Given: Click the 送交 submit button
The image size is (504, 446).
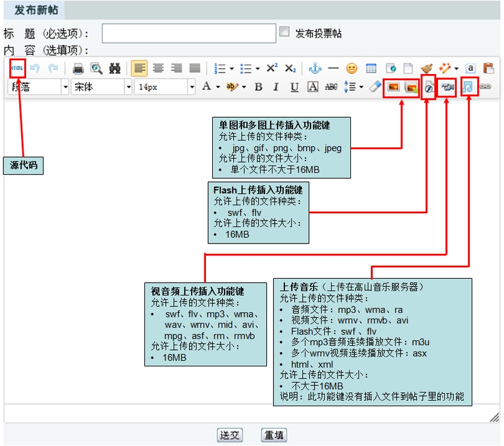Looking at the screenshot, I should [x=230, y=436].
